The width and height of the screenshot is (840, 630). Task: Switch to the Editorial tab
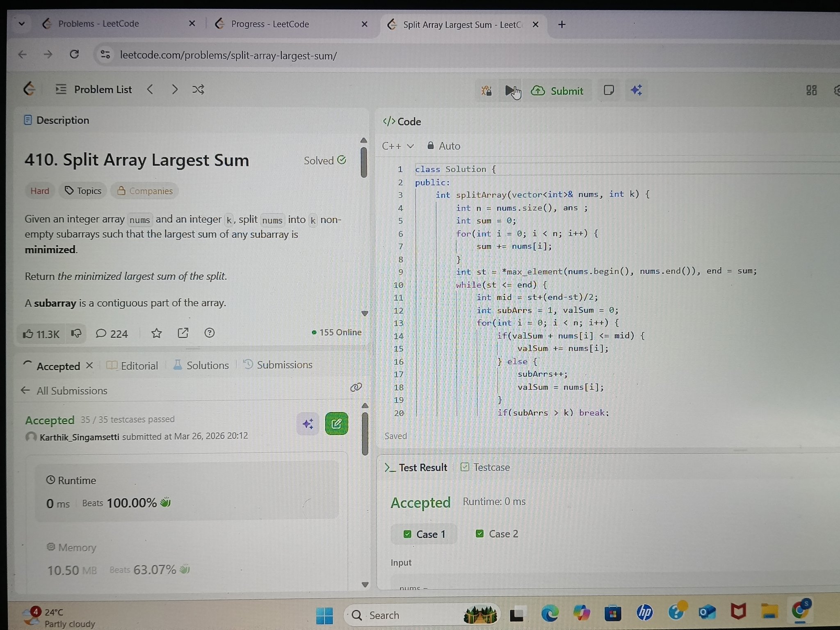132,365
